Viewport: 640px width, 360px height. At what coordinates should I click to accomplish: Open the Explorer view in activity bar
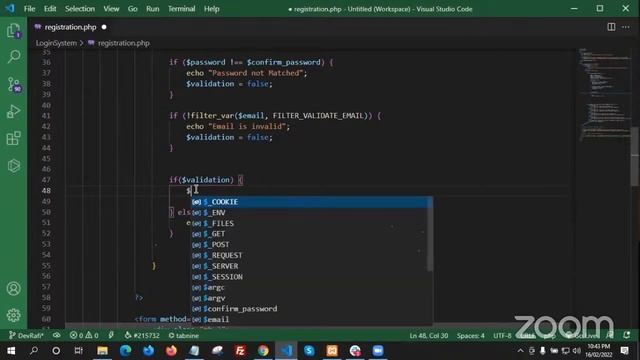tap(13, 31)
